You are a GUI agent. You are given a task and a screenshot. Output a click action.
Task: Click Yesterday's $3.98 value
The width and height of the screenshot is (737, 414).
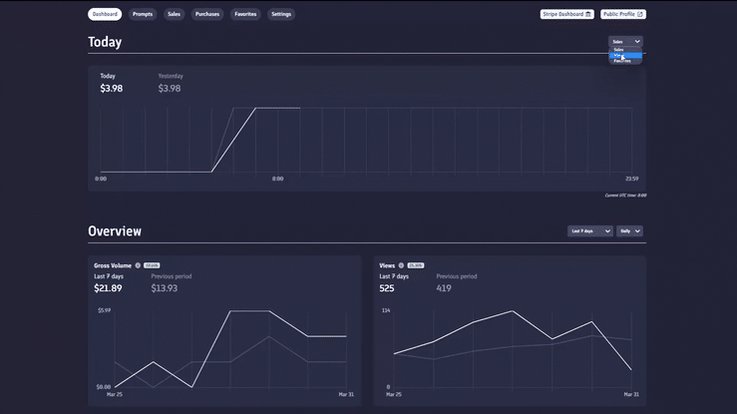(x=169, y=88)
